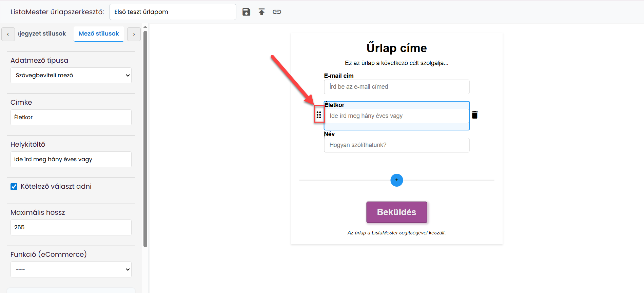Click the publish upload arrow icon

261,12
